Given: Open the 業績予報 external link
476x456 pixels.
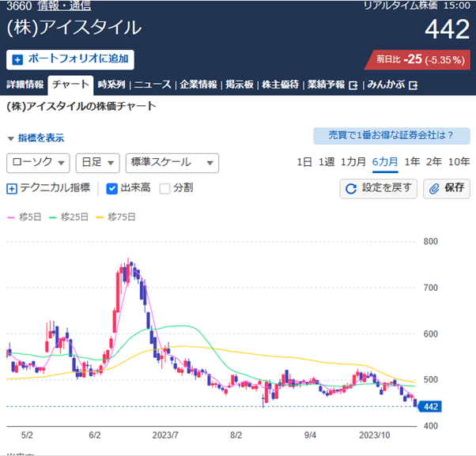Looking at the screenshot, I should point(332,85).
